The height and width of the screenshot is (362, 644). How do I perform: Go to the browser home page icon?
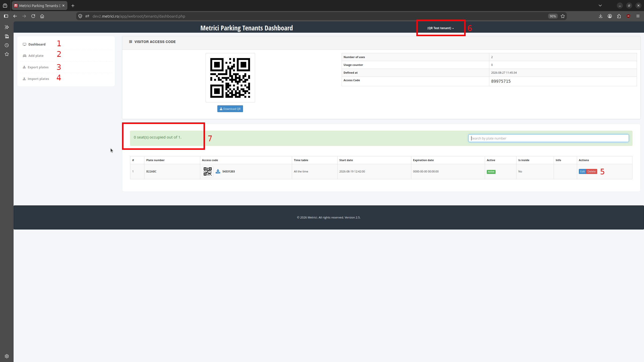click(42, 16)
